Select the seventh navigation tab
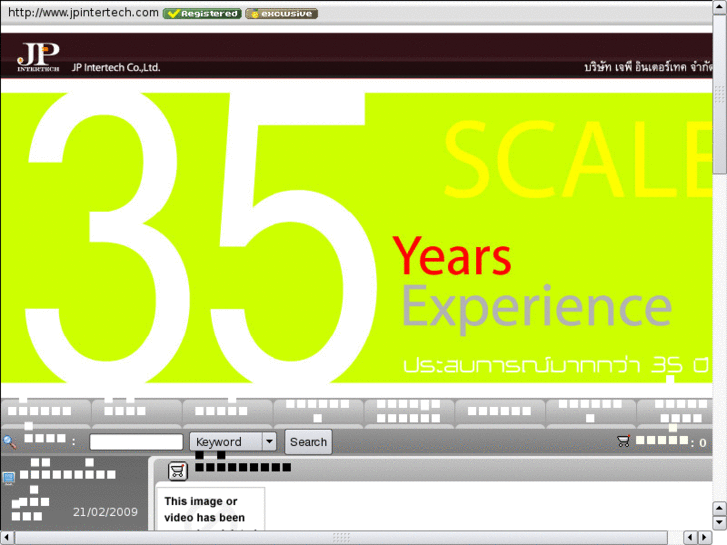 click(x=591, y=411)
